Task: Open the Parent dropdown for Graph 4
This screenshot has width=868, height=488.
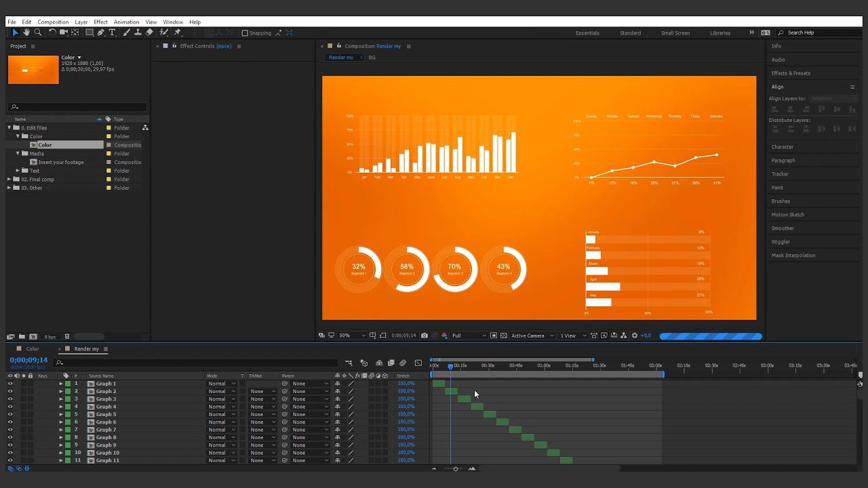Action: 310,407
